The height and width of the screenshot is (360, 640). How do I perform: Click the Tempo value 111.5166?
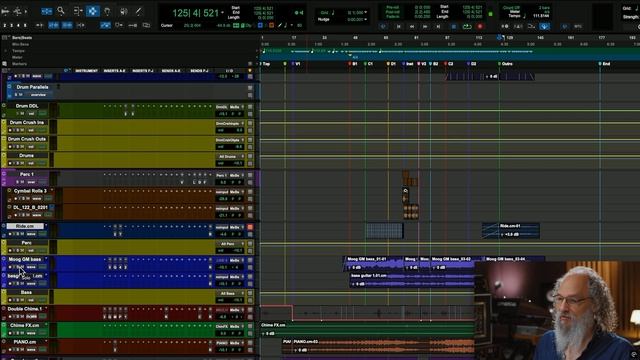tap(541, 16)
